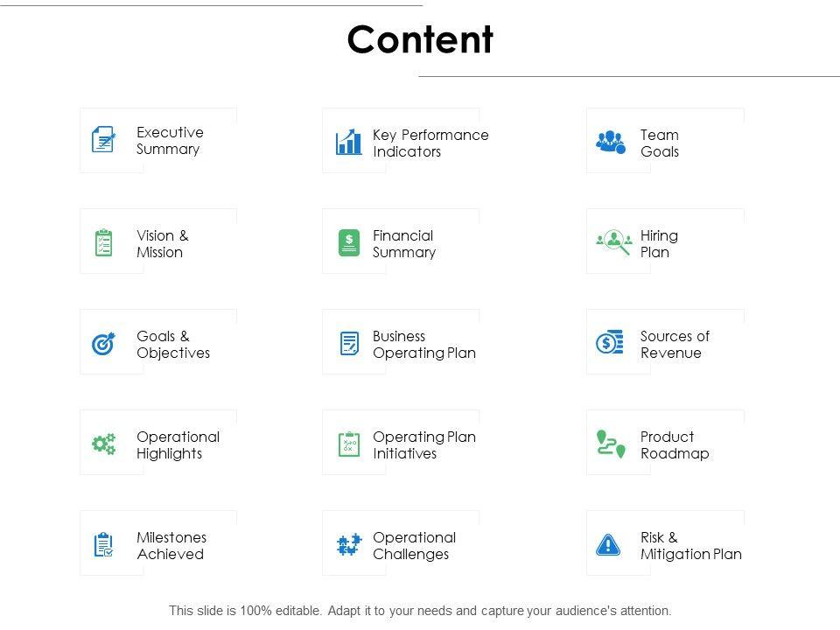Select the editable slide footer note
840x630 pixels.
coord(420,611)
